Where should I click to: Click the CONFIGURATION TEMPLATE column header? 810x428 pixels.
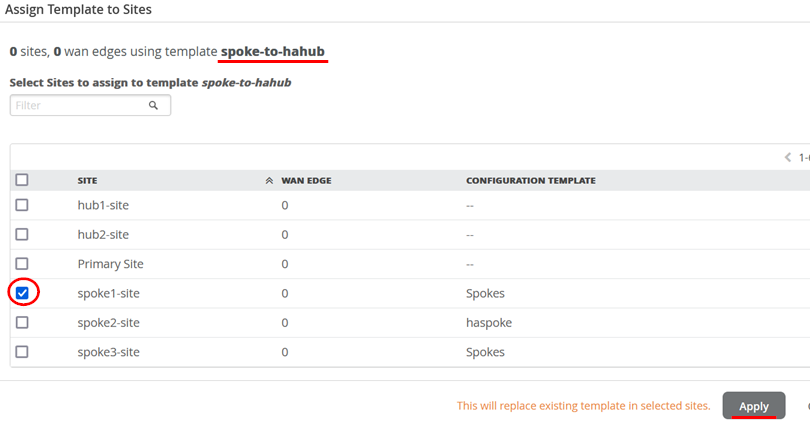tap(530, 181)
